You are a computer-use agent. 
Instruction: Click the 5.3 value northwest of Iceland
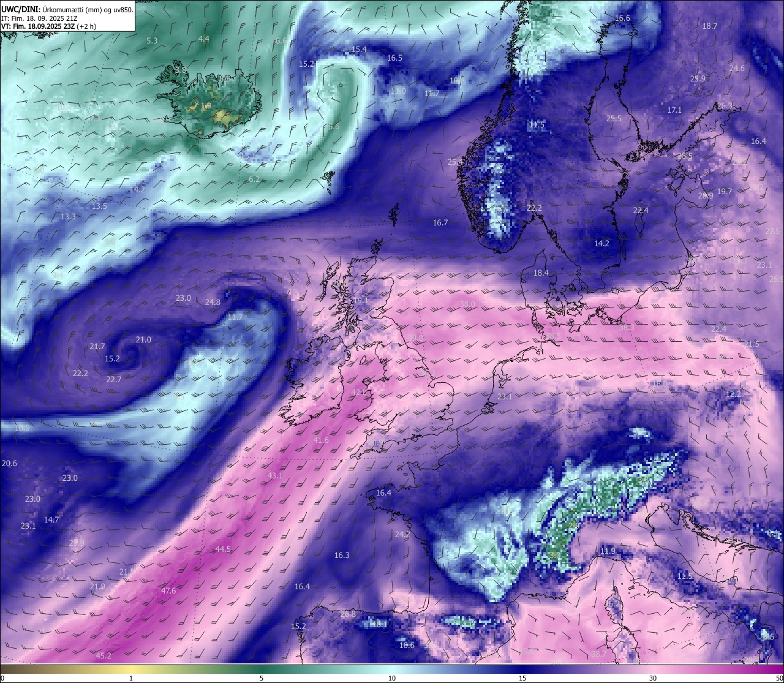(x=153, y=40)
